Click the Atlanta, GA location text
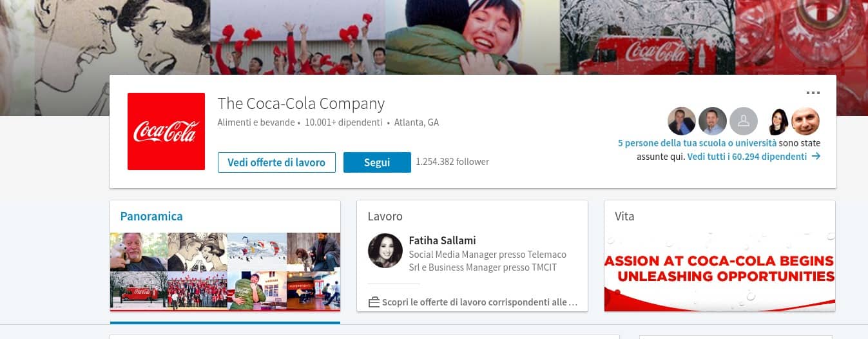868x339 pixels. 416,122
